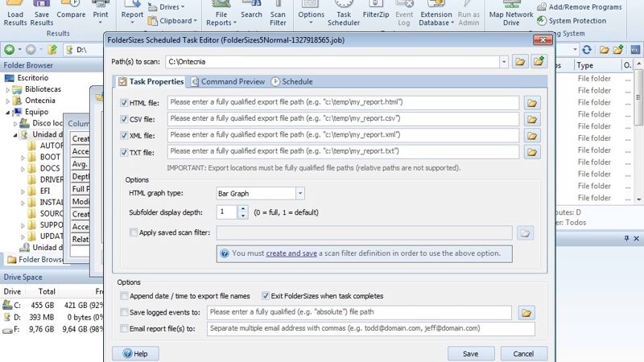Click the Print ribbon button
The image size is (644, 362).
pos(100,12)
